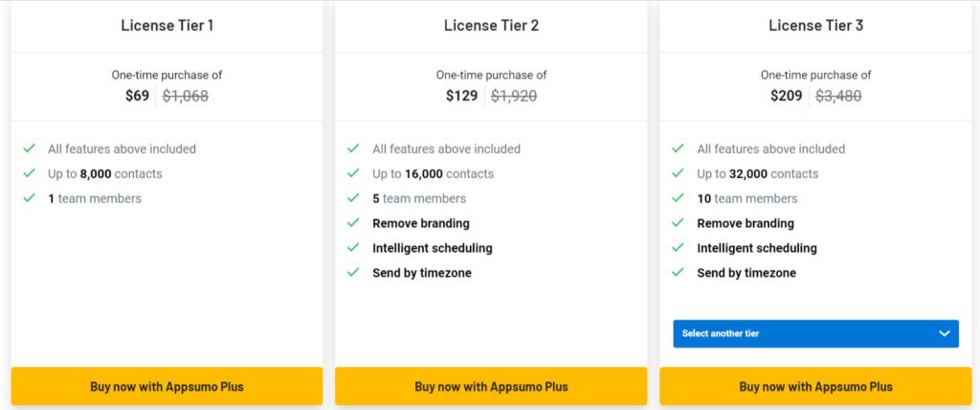Click checkmark beside Tier 3 '10 team members'

pos(679,197)
